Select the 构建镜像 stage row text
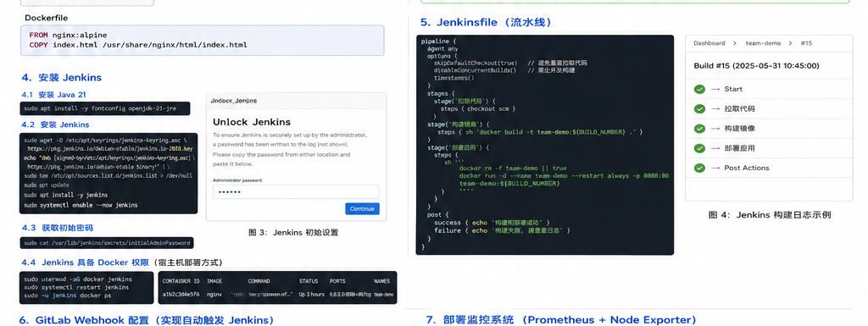 click(x=739, y=129)
